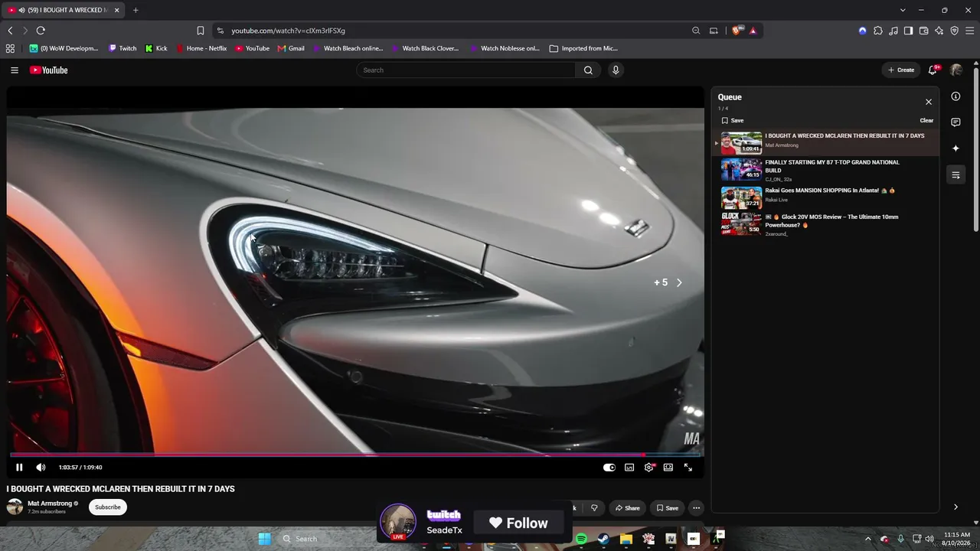This screenshot has width=980, height=551.
Task: Open Mat Armstrong's channel avatar
Action: [x=15, y=507]
